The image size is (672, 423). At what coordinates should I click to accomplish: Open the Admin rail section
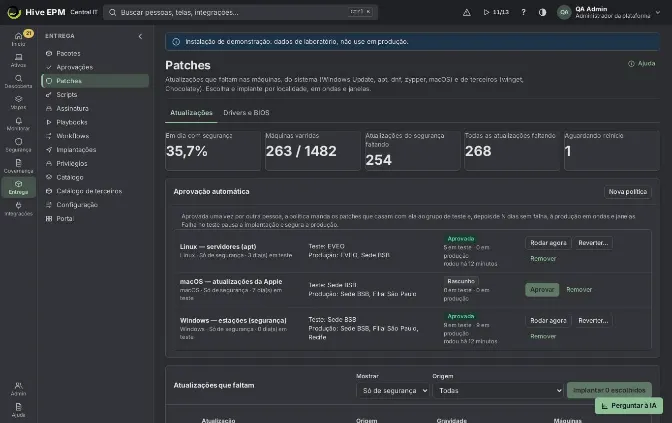[x=18, y=388]
